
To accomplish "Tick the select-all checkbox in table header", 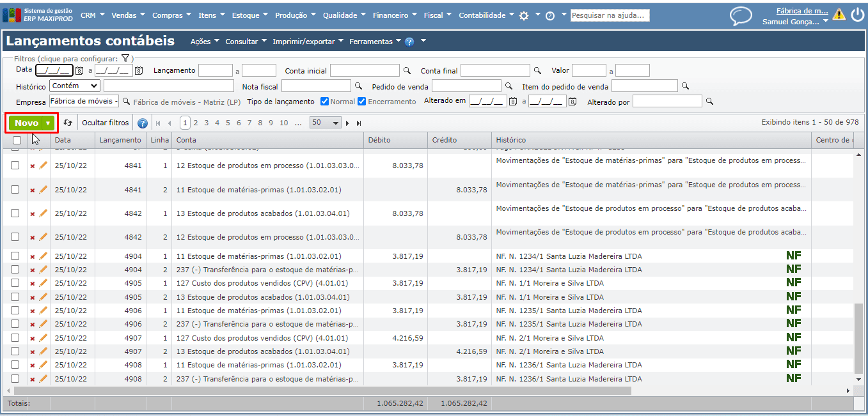I will [17, 140].
